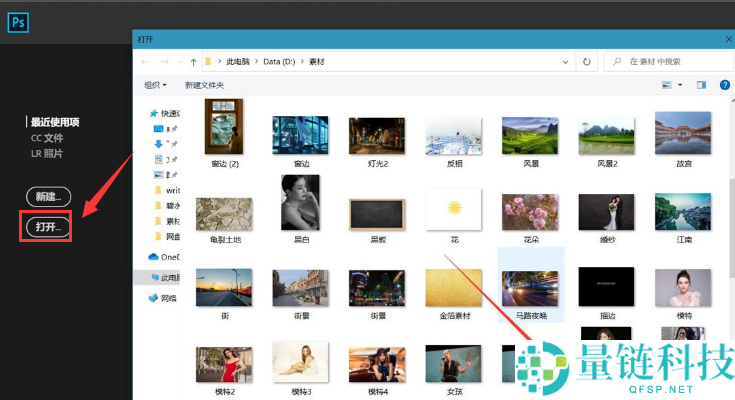Select the 故宫 image thumbnail

pyautogui.click(x=683, y=133)
